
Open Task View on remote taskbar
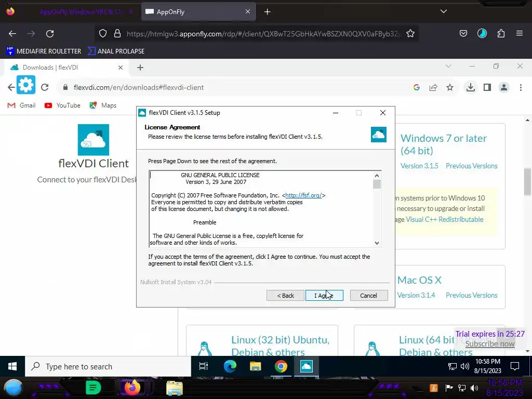click(x=204, y=366)
